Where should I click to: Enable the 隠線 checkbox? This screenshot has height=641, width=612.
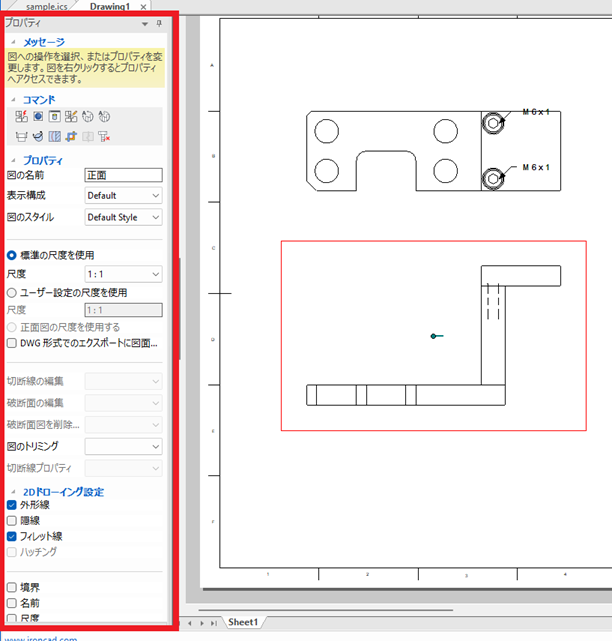click(11, 520)
